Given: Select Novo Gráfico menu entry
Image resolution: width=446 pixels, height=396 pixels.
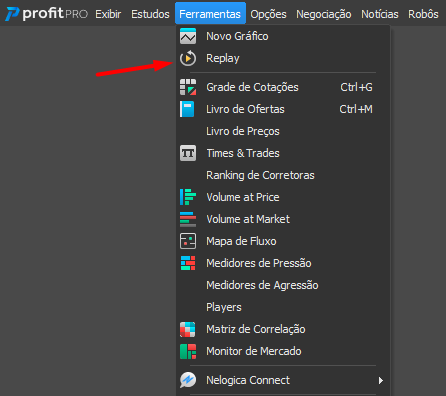Looking at the screenshot, I should (283, 36).
